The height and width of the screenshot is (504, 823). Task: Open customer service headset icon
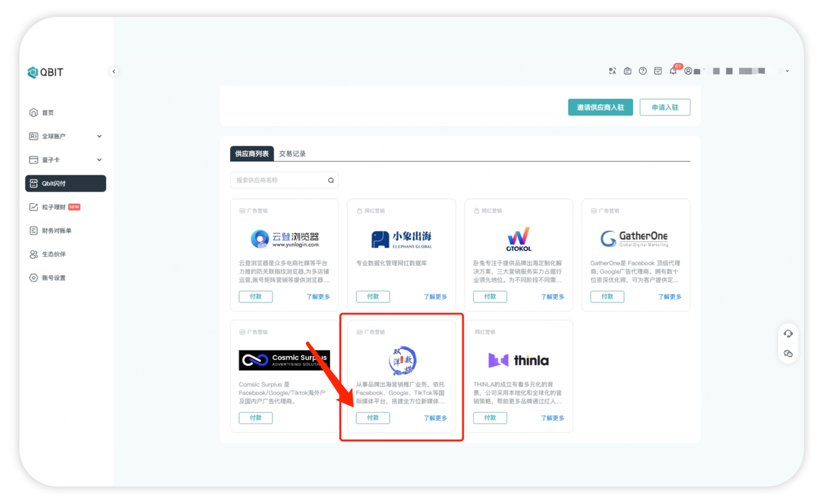[x=788, y=334]
